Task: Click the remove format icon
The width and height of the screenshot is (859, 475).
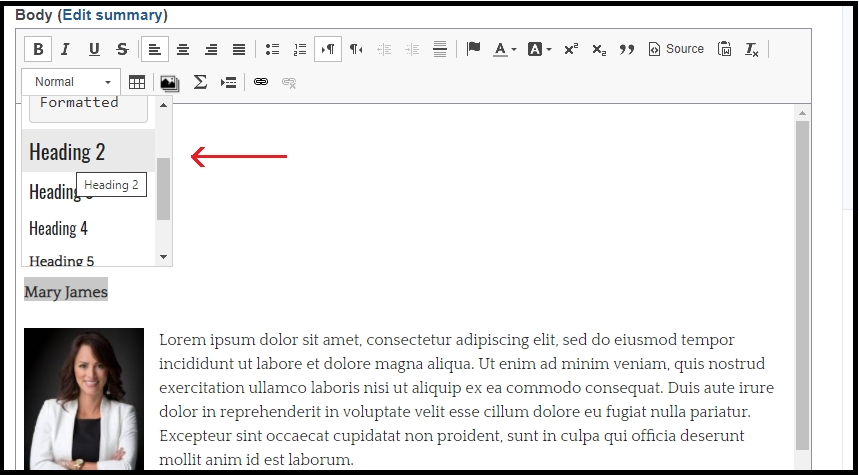Action: 752,49
